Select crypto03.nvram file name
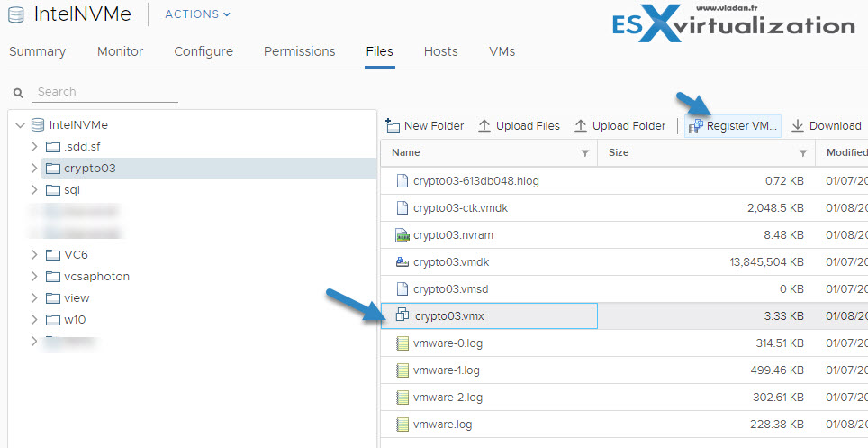Screen dimensions: 868x448 (x=453, y=235)
